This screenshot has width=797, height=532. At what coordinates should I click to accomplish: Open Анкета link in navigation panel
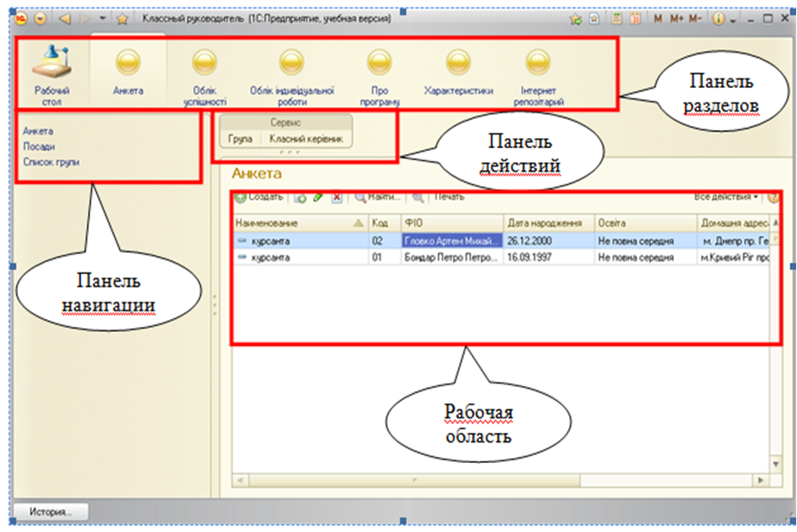pyautogui.click(x=38, y=131)
